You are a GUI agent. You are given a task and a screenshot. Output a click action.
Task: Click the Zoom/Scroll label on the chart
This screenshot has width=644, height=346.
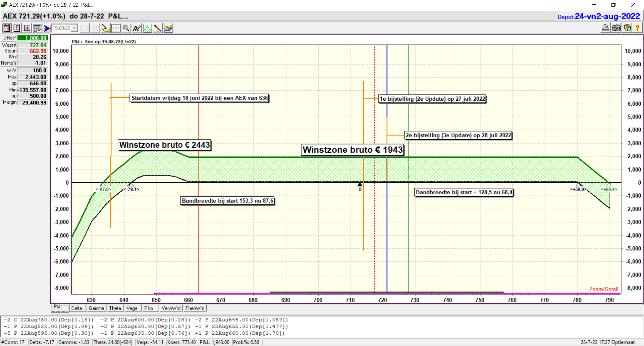point(604,289)
